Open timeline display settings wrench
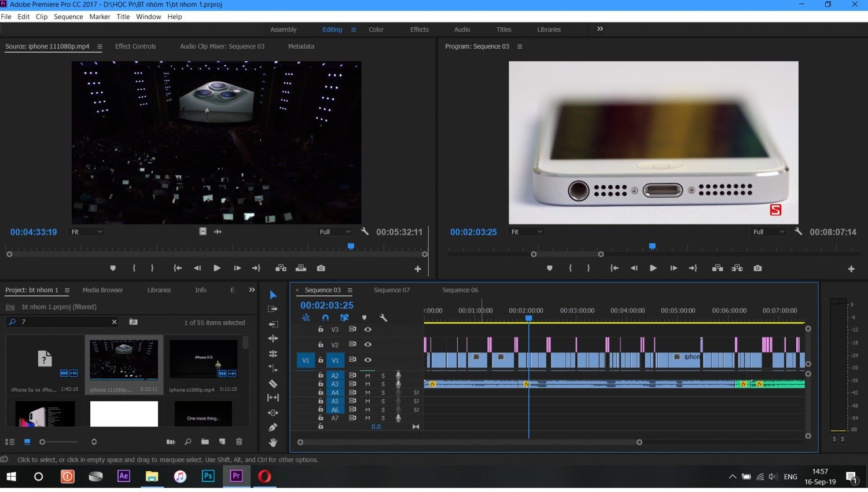 [383, 318]
